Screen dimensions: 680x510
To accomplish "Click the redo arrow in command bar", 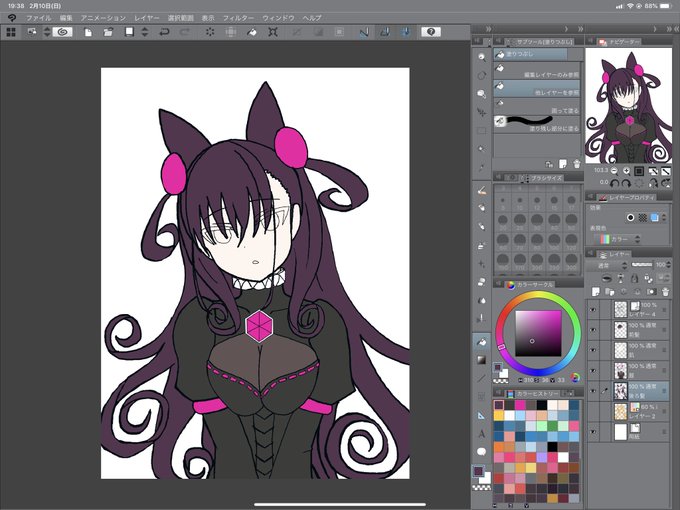I will click(185, 32).
